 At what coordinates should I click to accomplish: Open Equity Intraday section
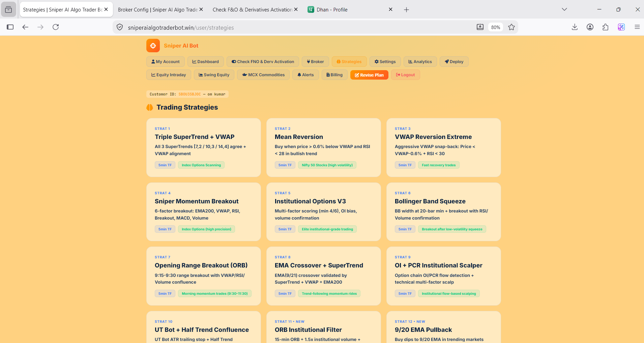point(169,75)
